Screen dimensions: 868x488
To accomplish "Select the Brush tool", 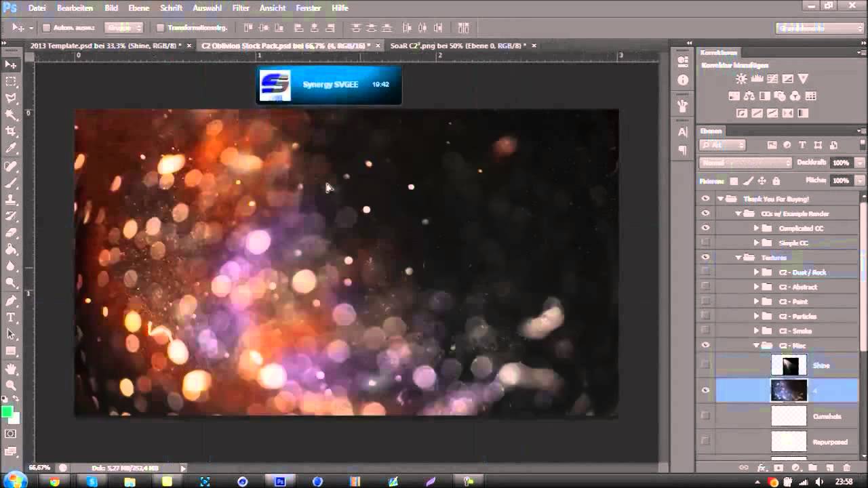I will (x=11, y=183).
